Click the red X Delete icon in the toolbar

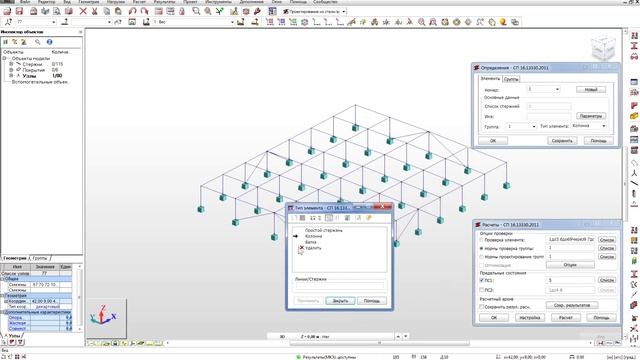(x=83, y=11)
